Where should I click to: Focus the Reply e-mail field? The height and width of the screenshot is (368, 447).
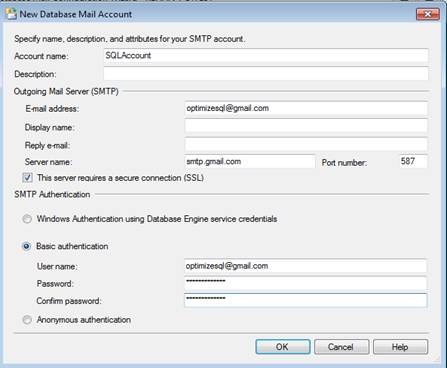pyautogui.click(x=306, y=144)
